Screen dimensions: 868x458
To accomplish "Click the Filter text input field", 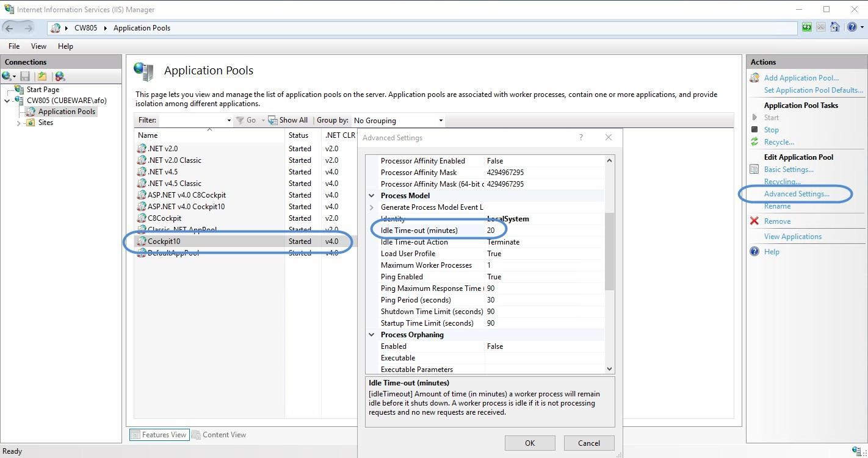I will [x=192, y=120].
